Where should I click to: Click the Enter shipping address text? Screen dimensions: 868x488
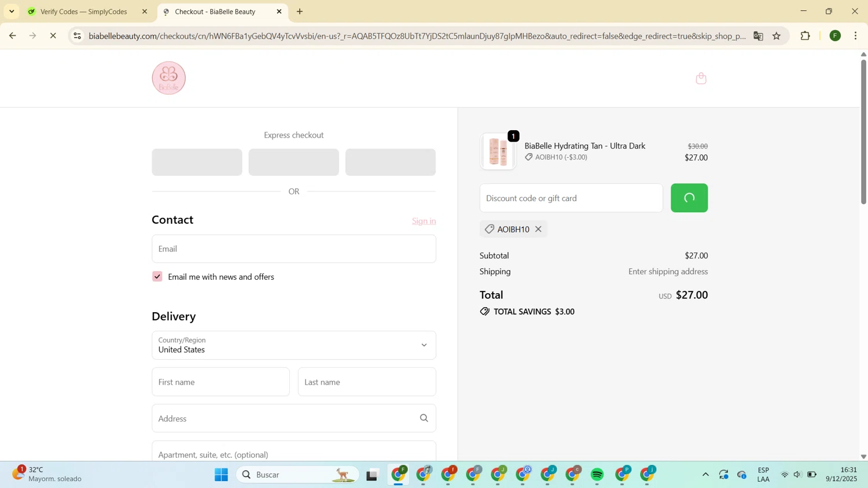coord(668,271)
